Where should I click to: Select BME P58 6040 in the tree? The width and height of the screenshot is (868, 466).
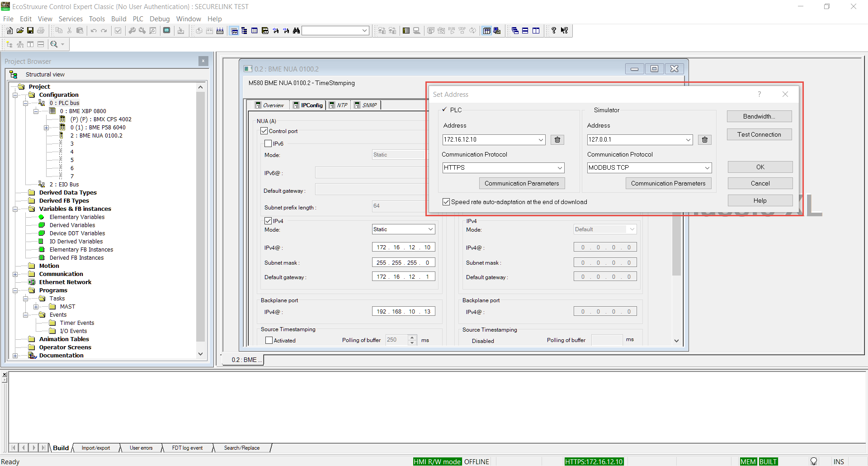tap(98, 128)
